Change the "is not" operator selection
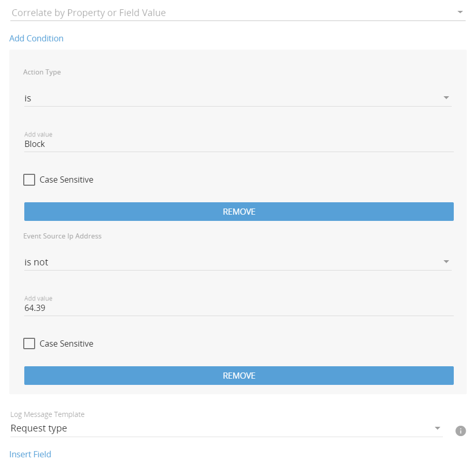 tap(233, 262)
